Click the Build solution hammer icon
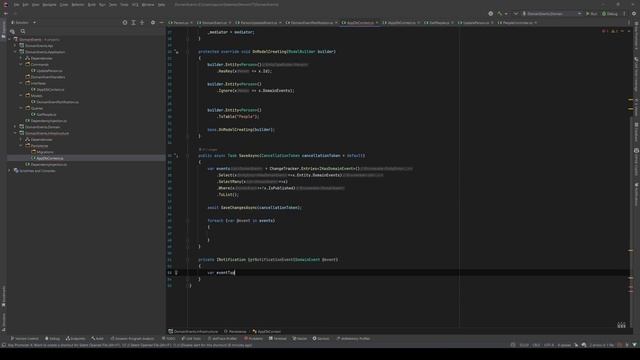 click(499, 13)
